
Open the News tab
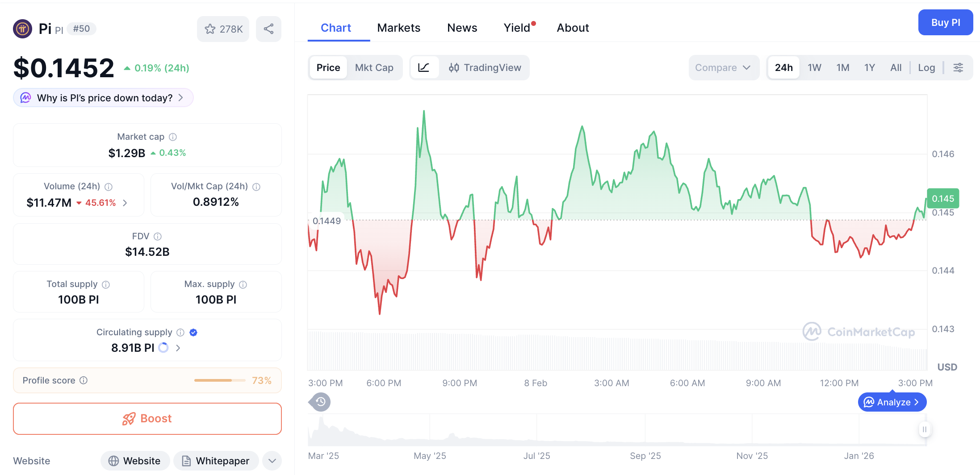pyautogui.click(x=462, y=27)
